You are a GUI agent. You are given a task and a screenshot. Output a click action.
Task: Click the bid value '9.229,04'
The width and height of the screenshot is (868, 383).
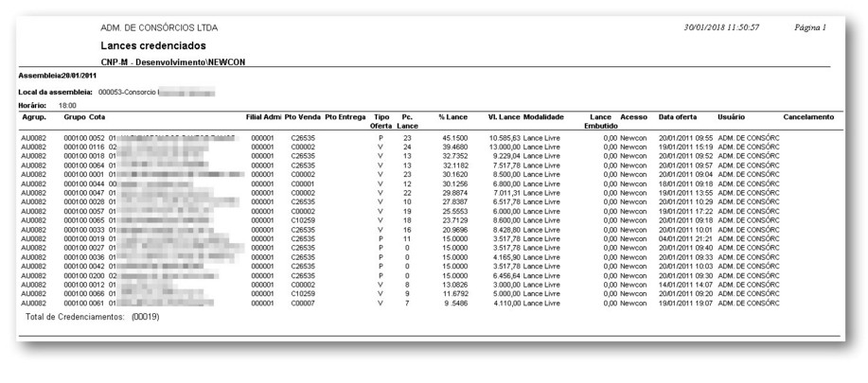[506, 156]
